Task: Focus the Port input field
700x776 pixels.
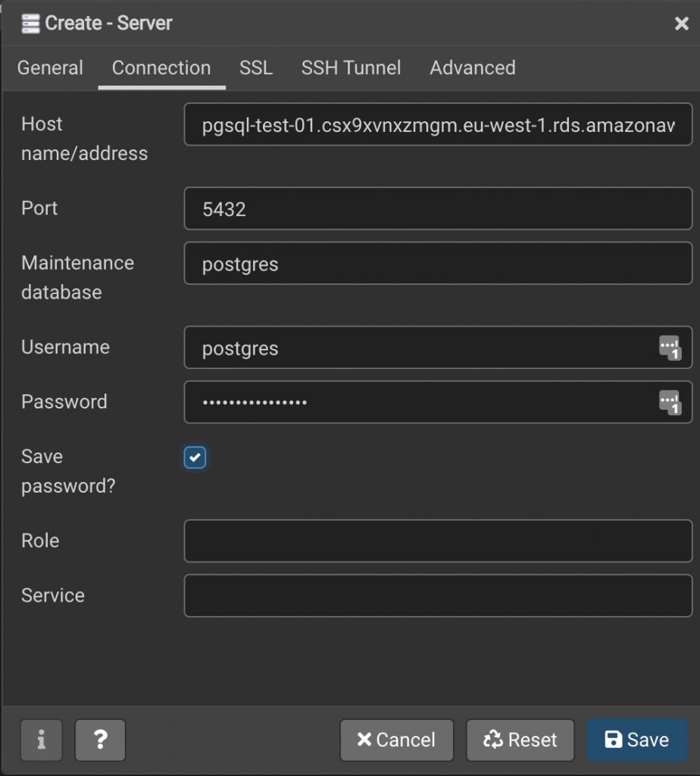Action: tap(438, 208)
